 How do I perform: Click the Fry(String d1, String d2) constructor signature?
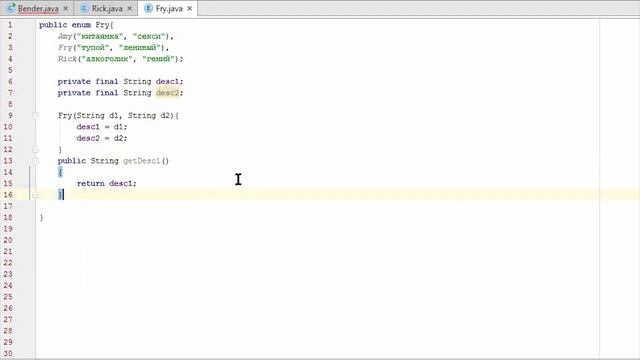pos(118,116)
